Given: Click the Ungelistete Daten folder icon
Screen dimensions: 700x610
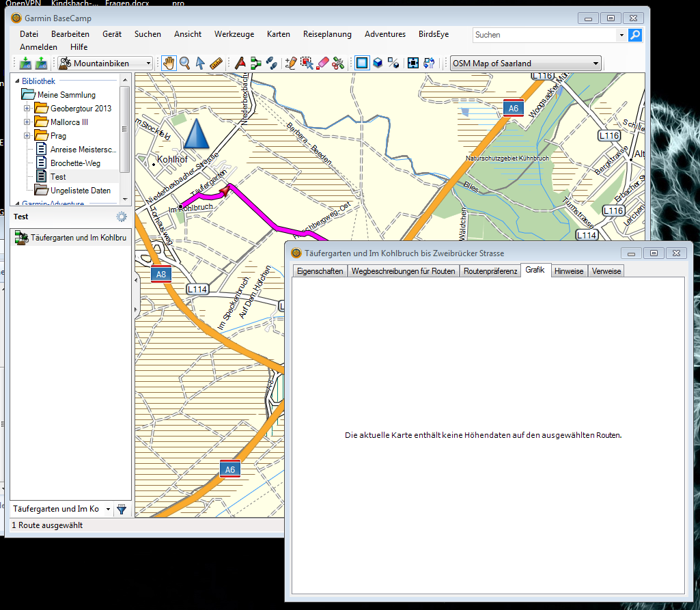Looking at the screenshot, I should pos(42,190).
